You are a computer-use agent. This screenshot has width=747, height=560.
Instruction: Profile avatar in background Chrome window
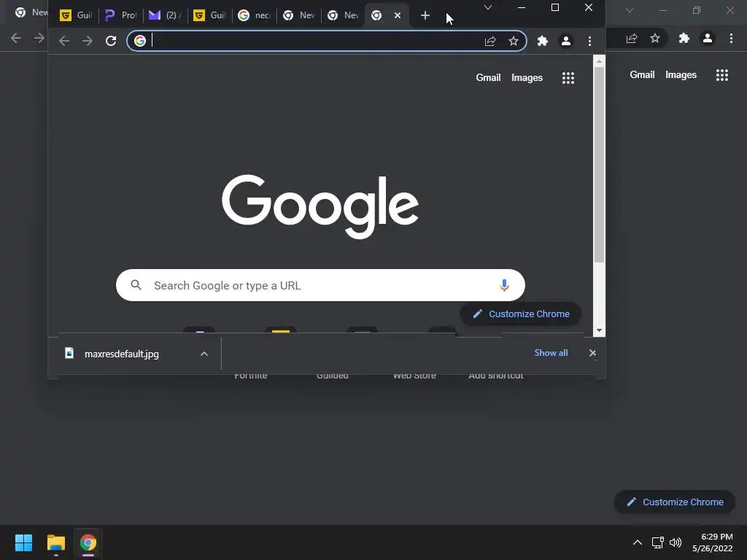pos(708,39)
